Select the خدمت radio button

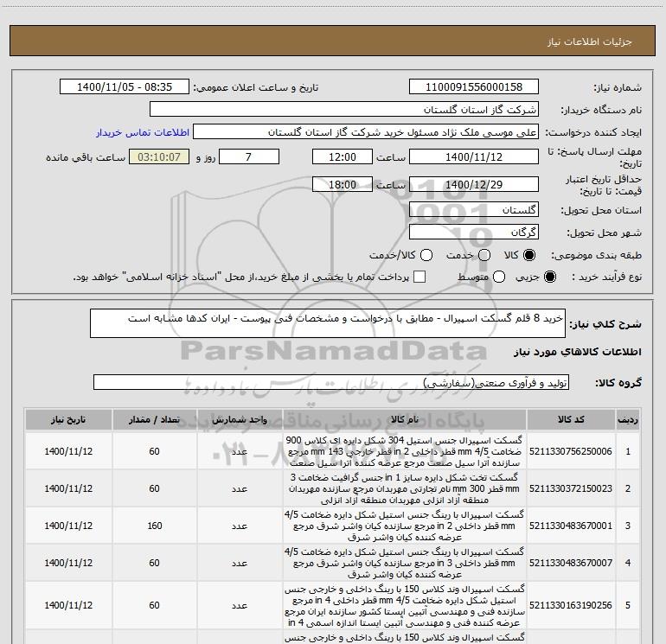coord(484,255)
